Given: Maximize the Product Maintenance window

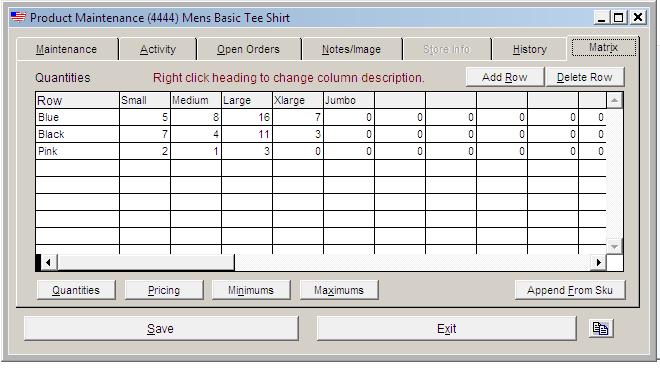Looking at the screenshot, I should (x=618, y=18).
